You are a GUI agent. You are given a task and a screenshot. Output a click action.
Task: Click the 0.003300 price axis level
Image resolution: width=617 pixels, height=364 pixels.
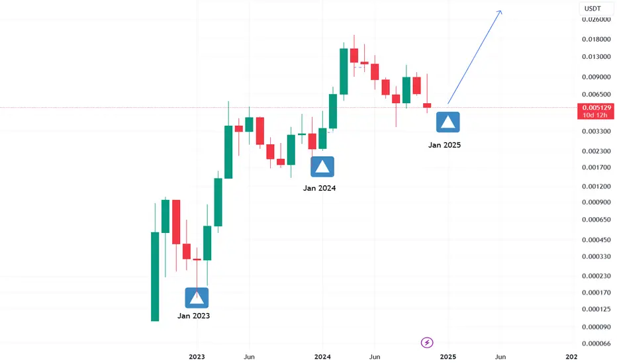596,132
